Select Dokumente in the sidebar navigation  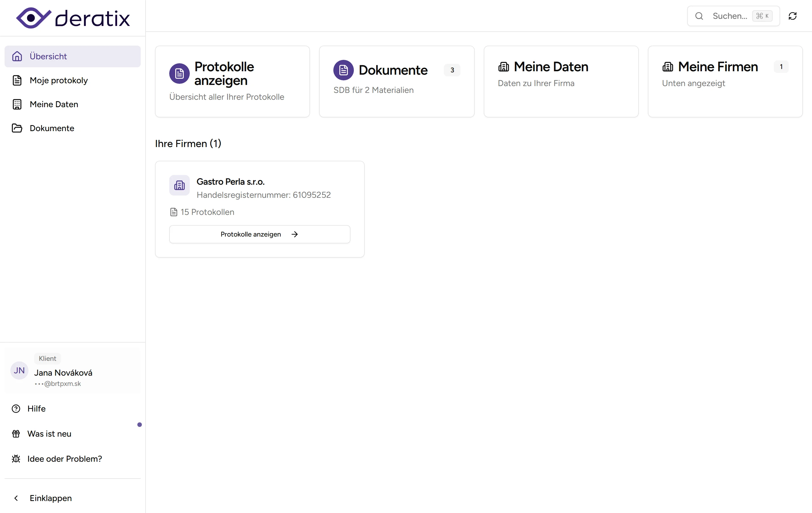click(x=52, y=128)
